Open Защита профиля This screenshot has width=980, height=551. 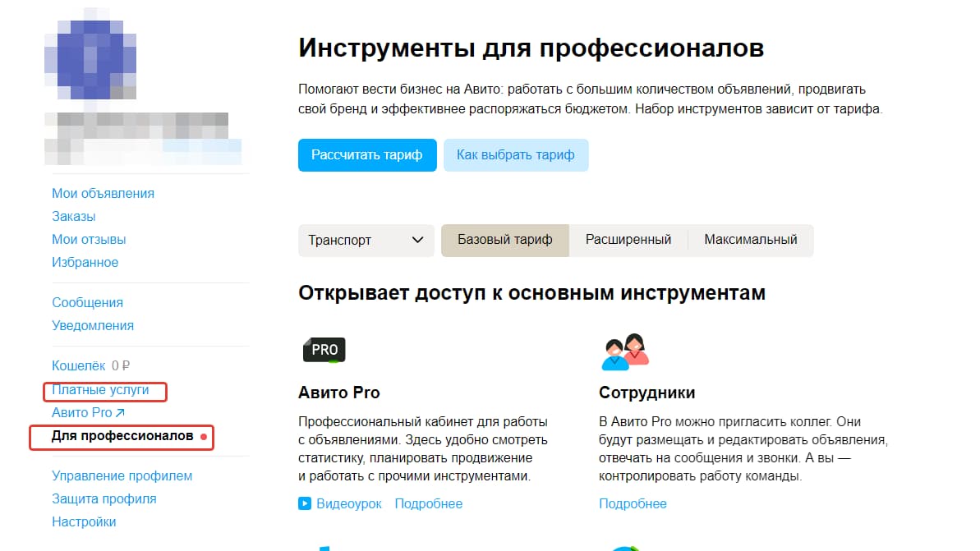(x=104, y=499)
